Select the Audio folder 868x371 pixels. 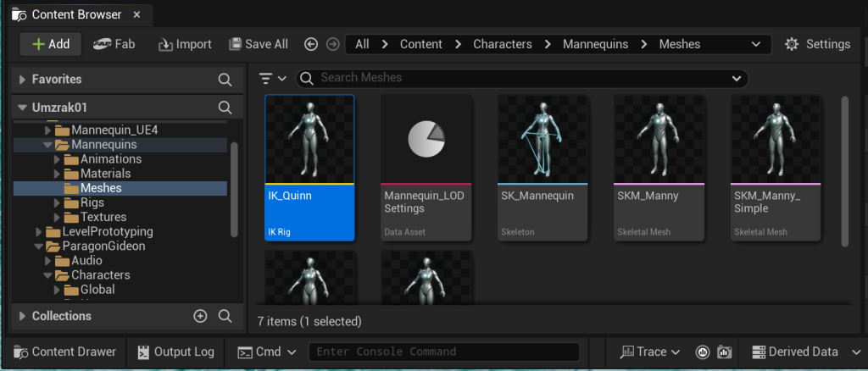[86, 260]
